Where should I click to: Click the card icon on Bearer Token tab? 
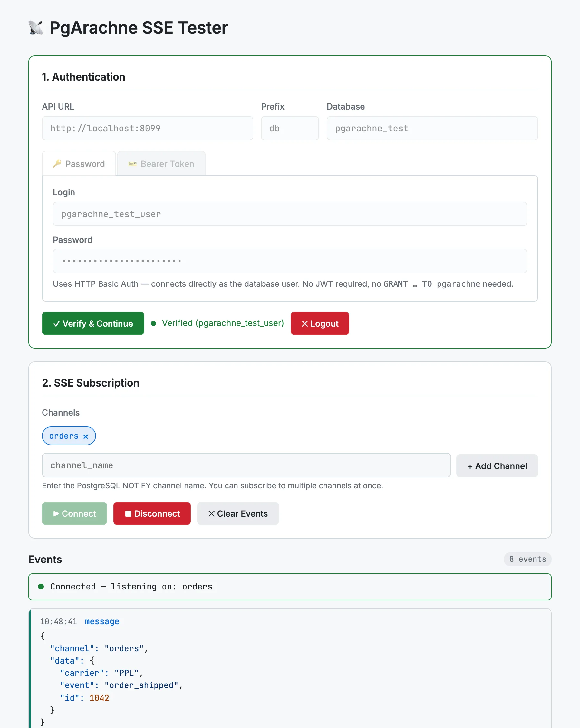point(132,164)
